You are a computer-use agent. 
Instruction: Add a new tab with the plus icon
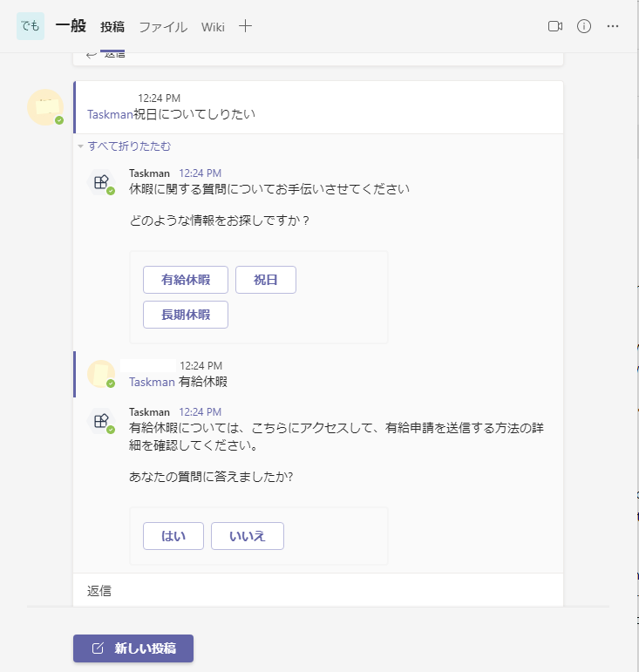(x=245, y=26)
